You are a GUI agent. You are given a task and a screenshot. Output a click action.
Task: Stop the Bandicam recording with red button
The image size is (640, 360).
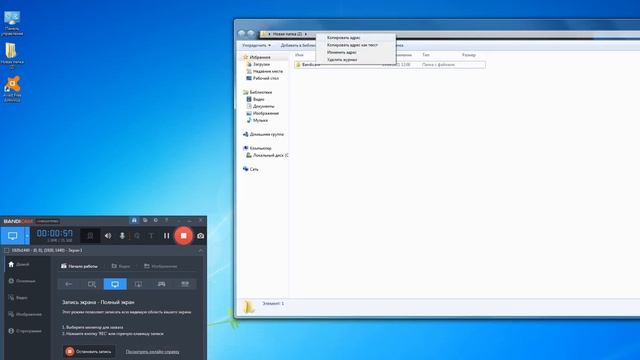[x=183, y=236]
